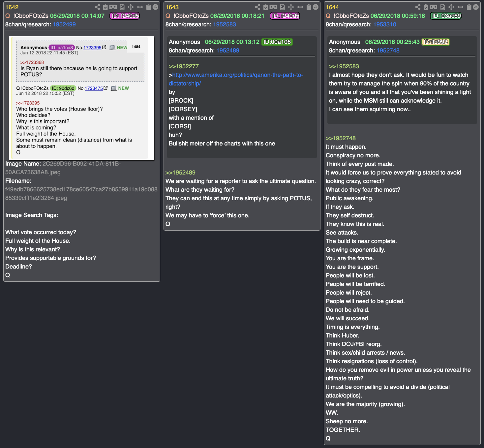Click the Q icon beside post 1642's tripcode
Image resolution: width=484 pixels, height=448 pixels.
8,16
